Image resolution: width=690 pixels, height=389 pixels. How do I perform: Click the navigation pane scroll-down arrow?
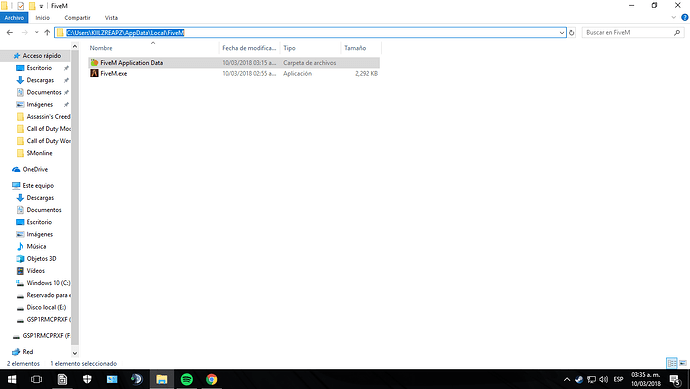click(75, 353)
